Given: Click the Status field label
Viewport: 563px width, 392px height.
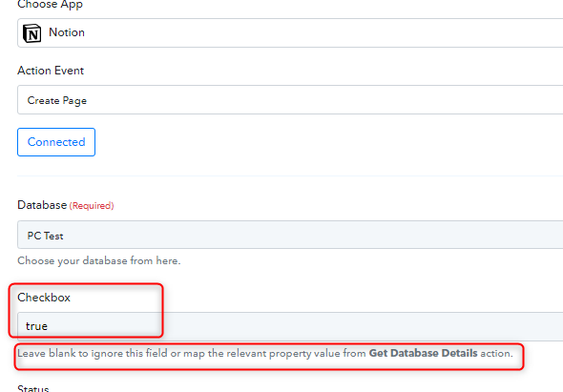Looking at the screenshot, I should (x=33, y=388).
